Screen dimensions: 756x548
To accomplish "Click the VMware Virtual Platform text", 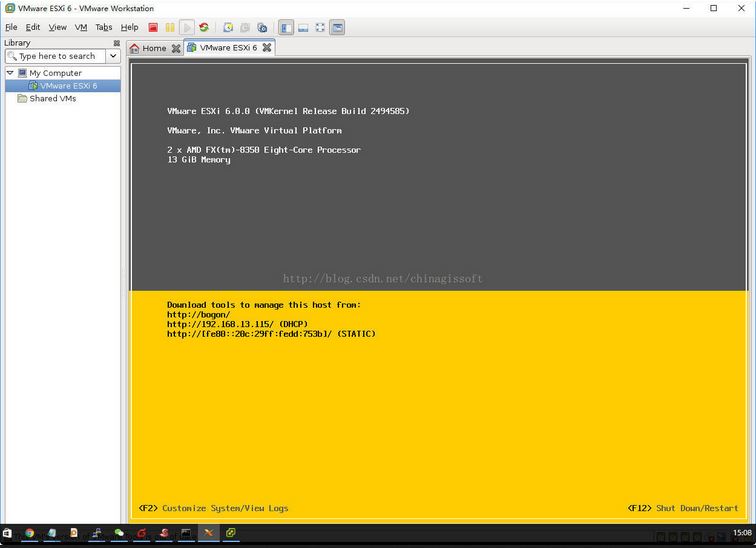I will [x=255, y=130].
